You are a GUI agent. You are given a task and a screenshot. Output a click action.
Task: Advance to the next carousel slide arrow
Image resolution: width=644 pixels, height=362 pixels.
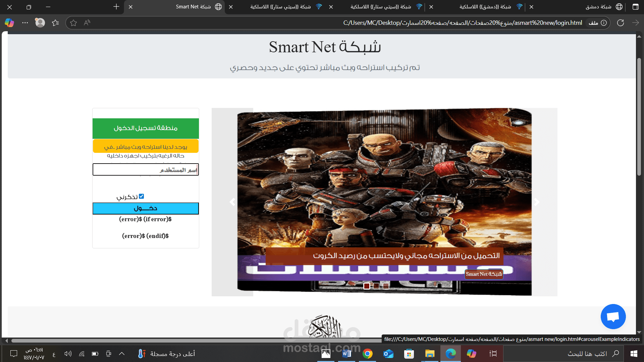[x=537, y=202]
